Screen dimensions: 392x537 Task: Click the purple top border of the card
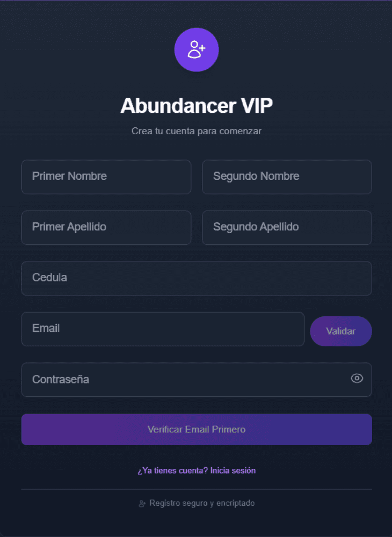pyautogui.click(x=197, y=1)
